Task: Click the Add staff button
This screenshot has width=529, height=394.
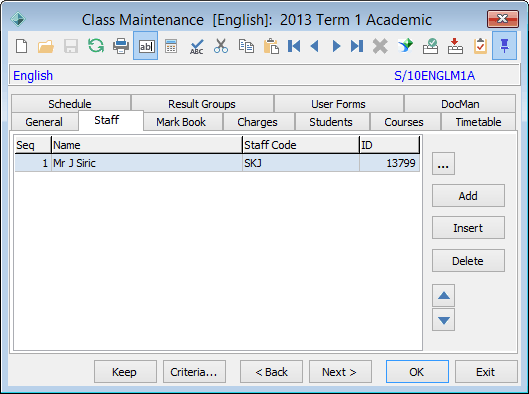Action: pyautogui.click(x=468, y=196)
